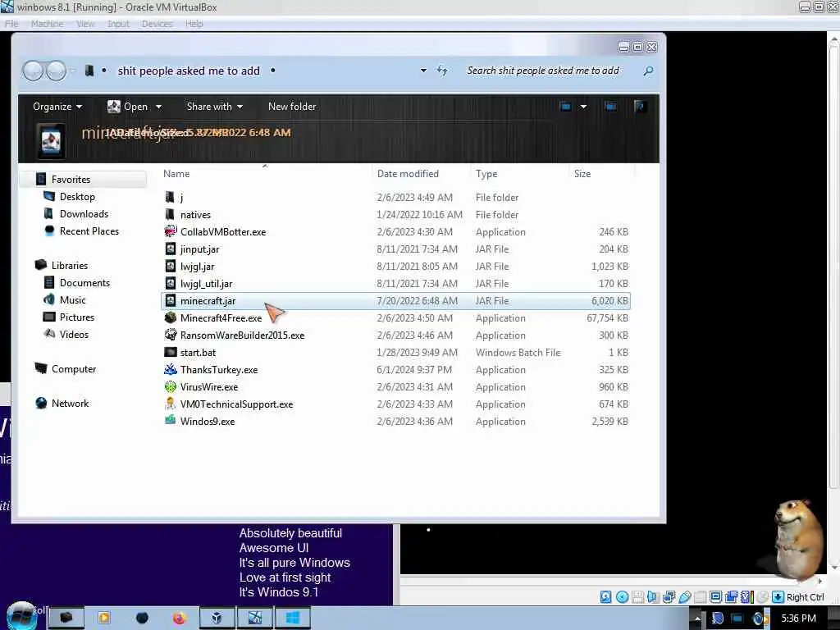
Task: Click the change view icon in toolbar
Action: point(565,106)
